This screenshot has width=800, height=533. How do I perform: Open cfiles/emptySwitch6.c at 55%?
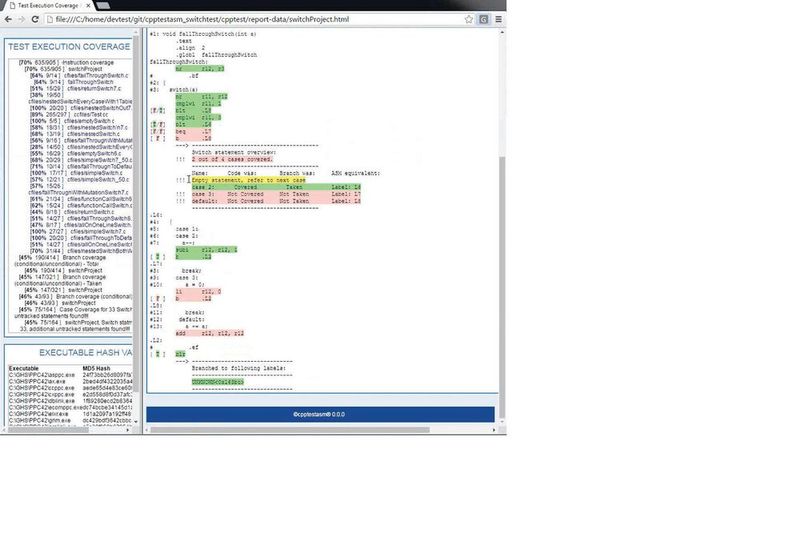click(76, 153)
